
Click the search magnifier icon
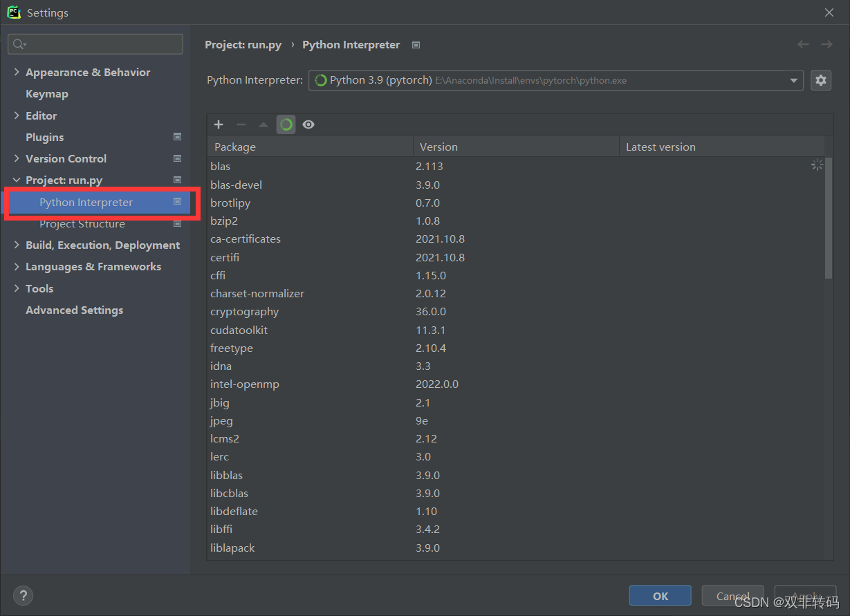tap(19, 44)
